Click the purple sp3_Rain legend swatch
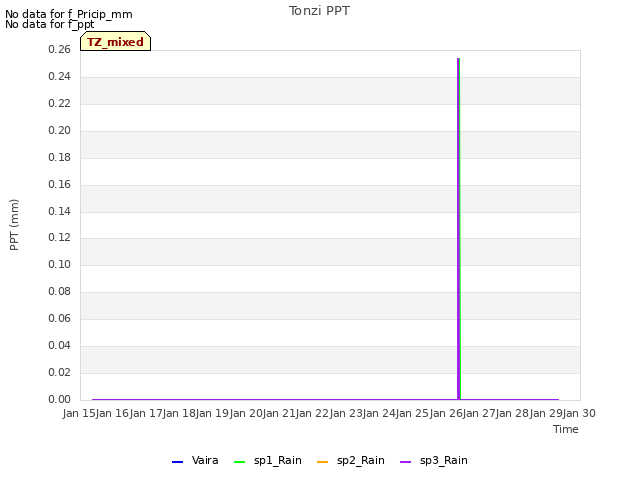 [x=405, y=462]
